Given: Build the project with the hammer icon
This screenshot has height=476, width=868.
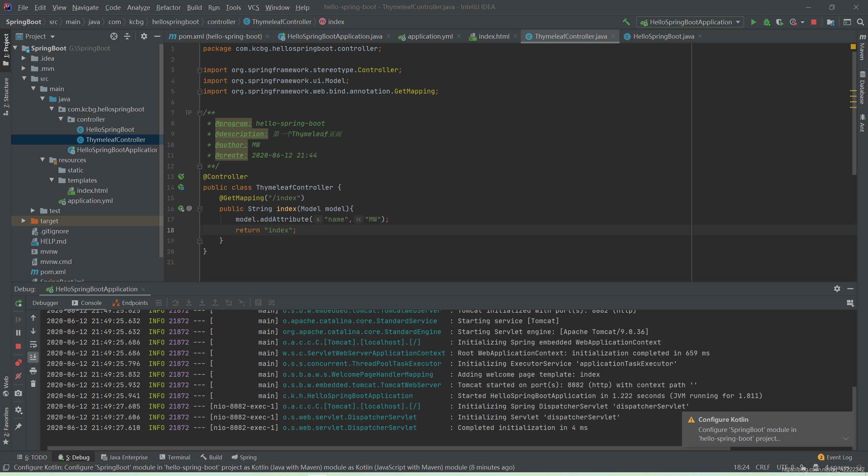Looking at the screenshot, I should pyautogui.click(x=626, y=22).
